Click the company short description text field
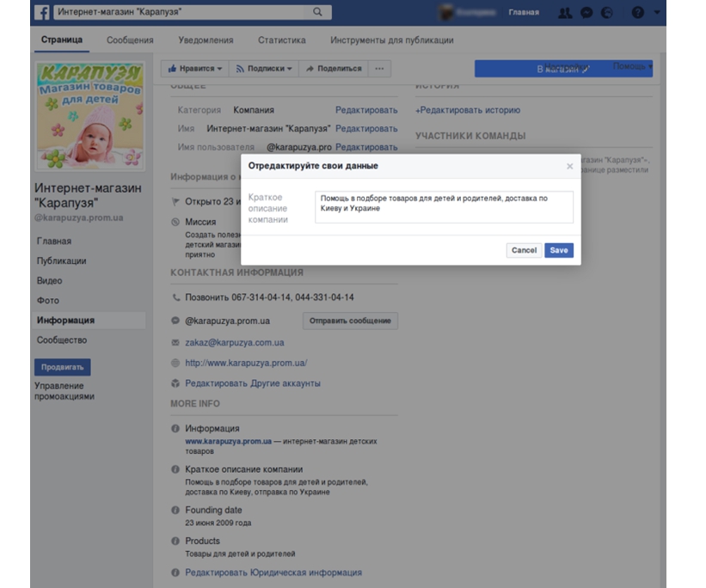The height and width of the screenshot is (588, 706). click(444, 207)
